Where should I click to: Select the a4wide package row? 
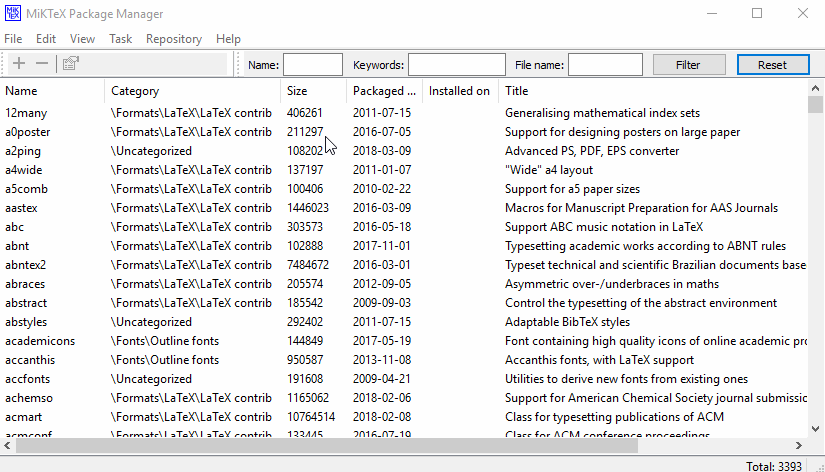tap(404, 169)
